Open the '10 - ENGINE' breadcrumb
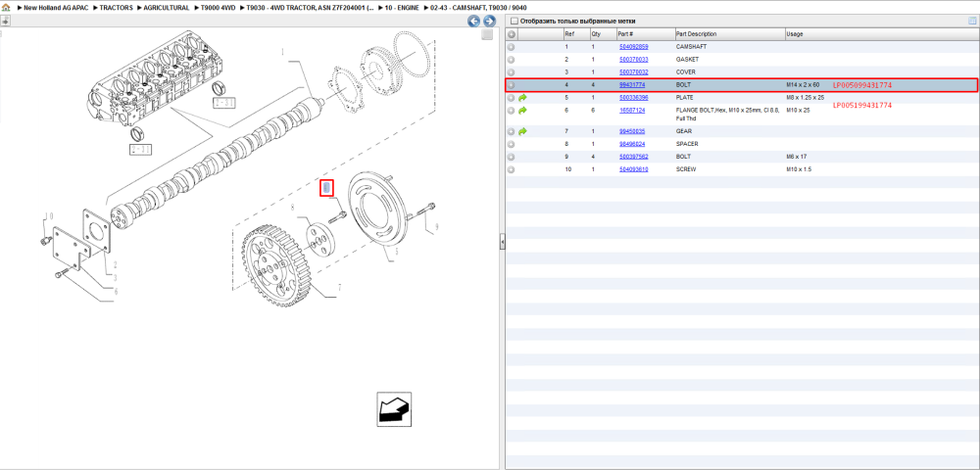This screenshot has height=470, width=980. point(400,8)
